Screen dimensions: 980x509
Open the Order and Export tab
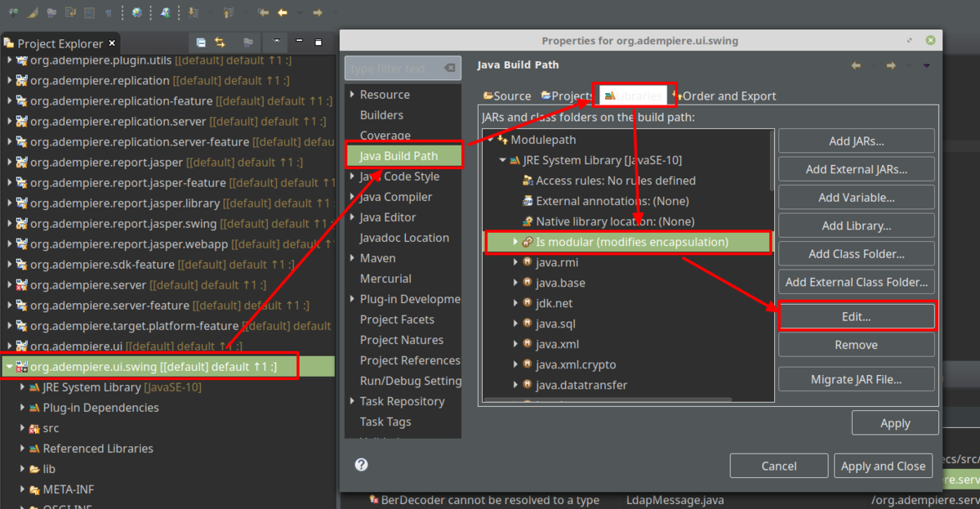pos(727,96)
